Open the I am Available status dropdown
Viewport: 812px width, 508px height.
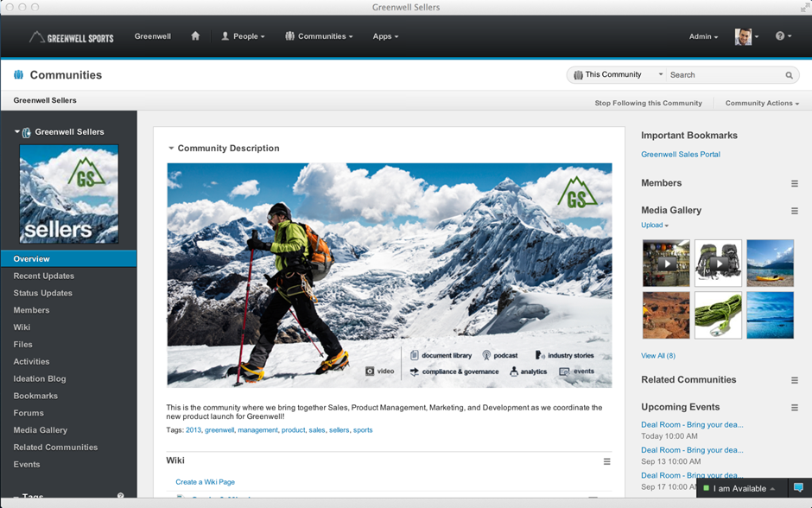point(740,488)
